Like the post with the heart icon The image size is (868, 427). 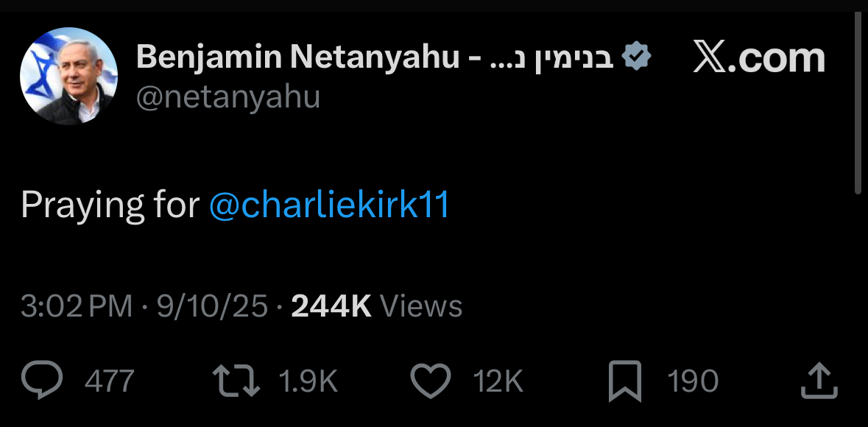[x=430, y=381]
